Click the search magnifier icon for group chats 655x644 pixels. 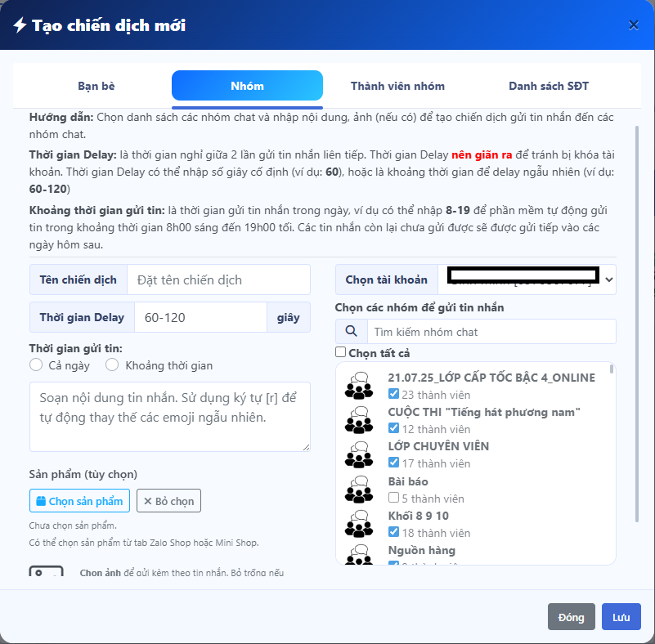click(x=352, y=332)
